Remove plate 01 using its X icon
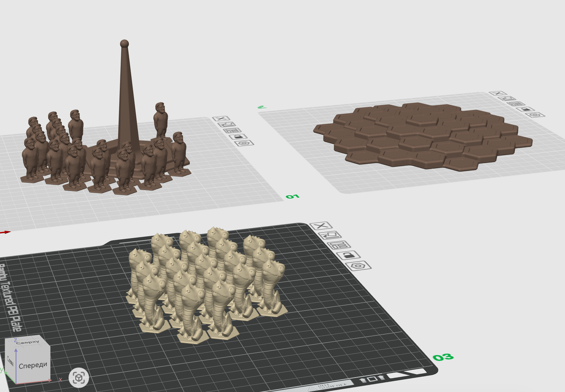This screenshot has width=565, height=392. [221, 119]
